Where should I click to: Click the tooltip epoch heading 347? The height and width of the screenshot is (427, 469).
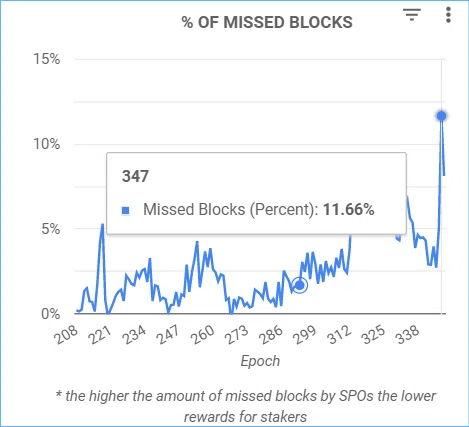[x=135, y=176]
